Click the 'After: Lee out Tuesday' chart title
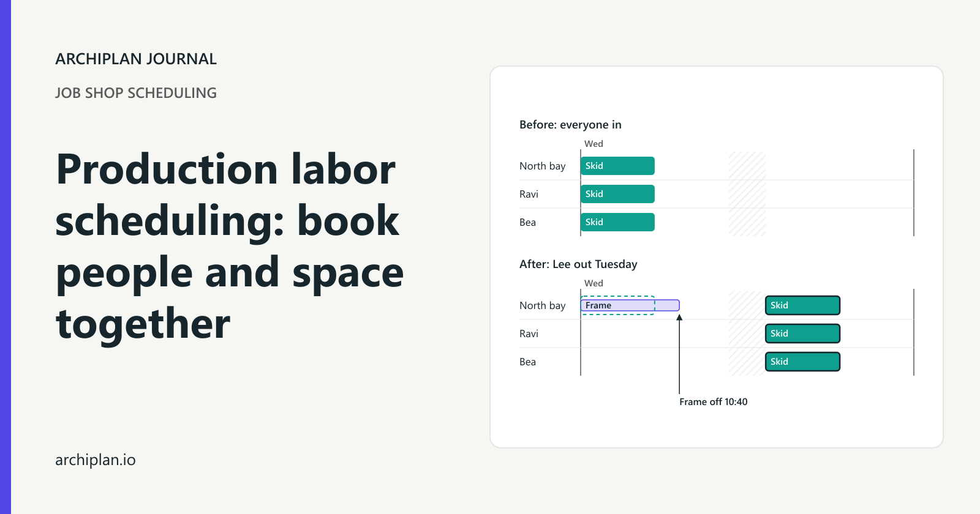 pyautogui.click(x=578, y=264)
